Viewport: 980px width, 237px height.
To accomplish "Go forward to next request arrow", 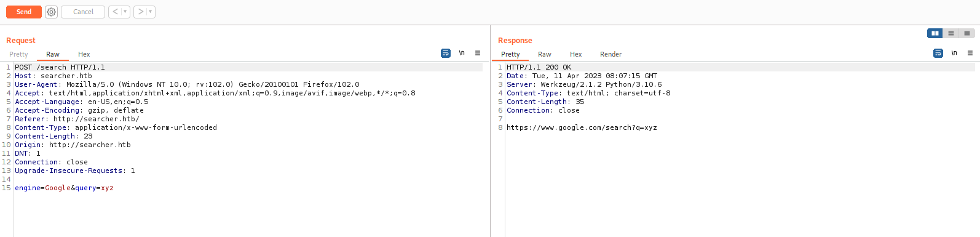I will [140, 12].
